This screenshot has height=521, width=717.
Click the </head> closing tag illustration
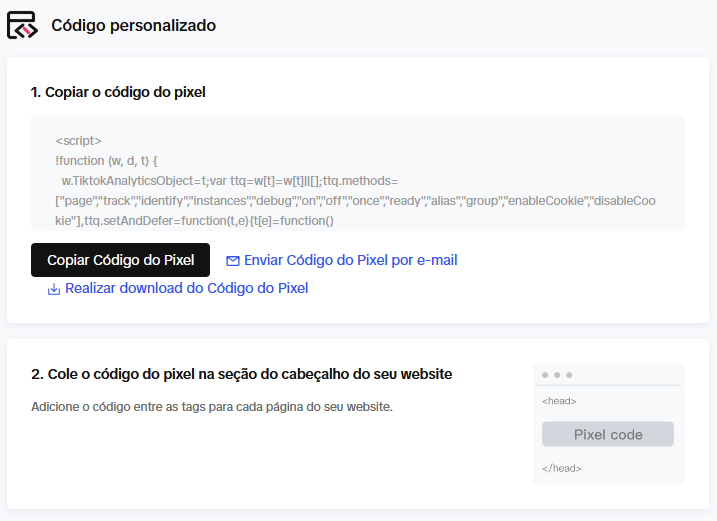(562, 468)
